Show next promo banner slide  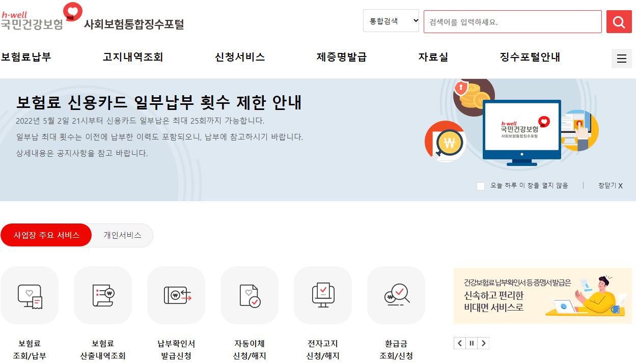click(x=483, y=343)
